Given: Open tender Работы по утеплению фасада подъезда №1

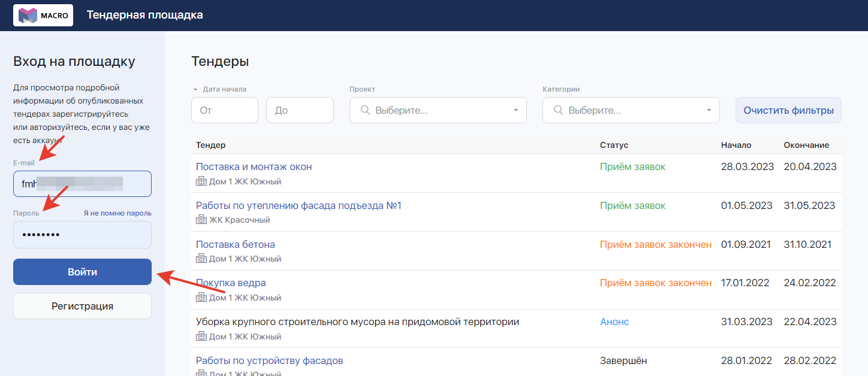Looking at the screenshot, I should pos(299,205).
